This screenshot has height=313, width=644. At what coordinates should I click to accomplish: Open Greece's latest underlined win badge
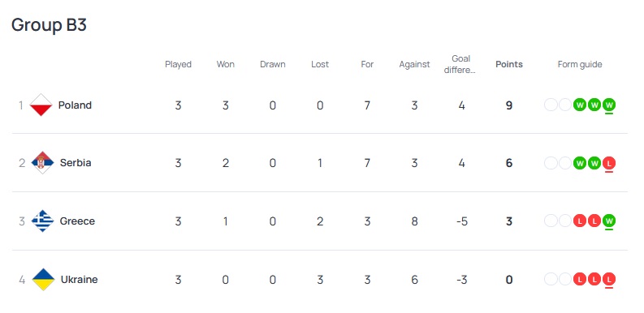pos(609,221)
